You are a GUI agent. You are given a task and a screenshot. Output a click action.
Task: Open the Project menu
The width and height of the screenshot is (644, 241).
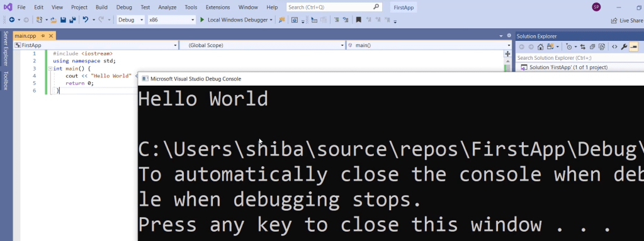(79, 8)
